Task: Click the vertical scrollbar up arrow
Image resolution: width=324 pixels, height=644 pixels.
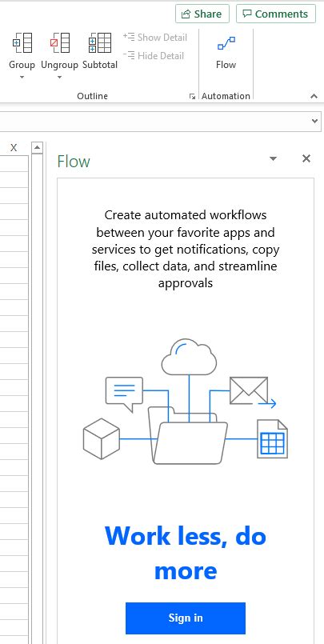Action: pos(37,147)
